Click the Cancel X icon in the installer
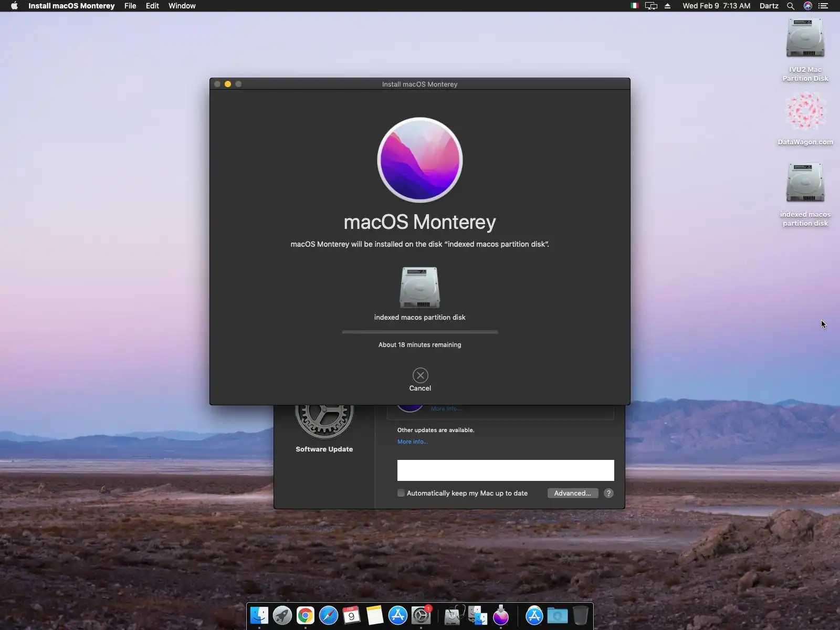The width and height of the screenshot is (840, 630). [x=420, y=375]
